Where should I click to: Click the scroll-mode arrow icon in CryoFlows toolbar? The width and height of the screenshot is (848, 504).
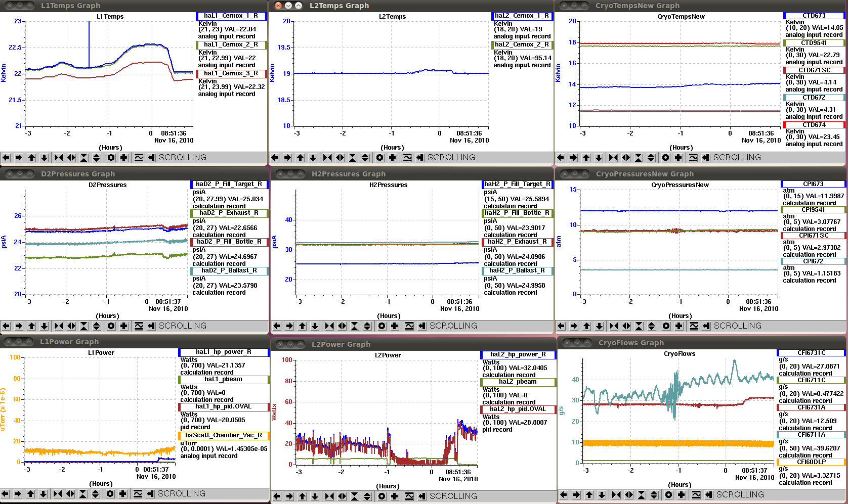click(709, 495)
